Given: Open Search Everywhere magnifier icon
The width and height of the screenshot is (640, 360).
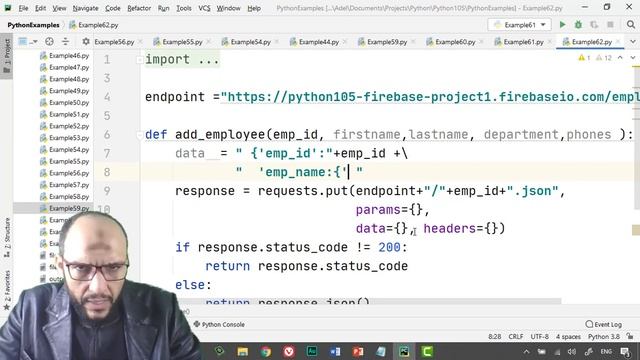Looking at the screenshot, I should 631,25.
